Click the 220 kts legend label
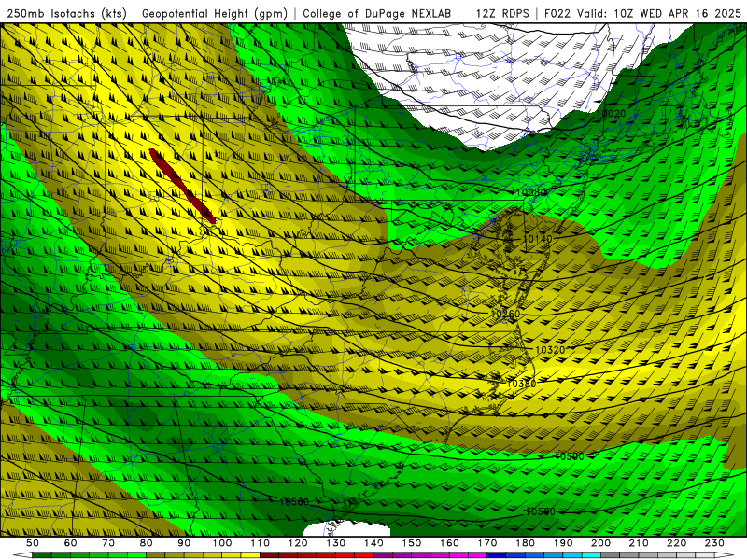The image size is (747, 560). (x=676, y=543)
